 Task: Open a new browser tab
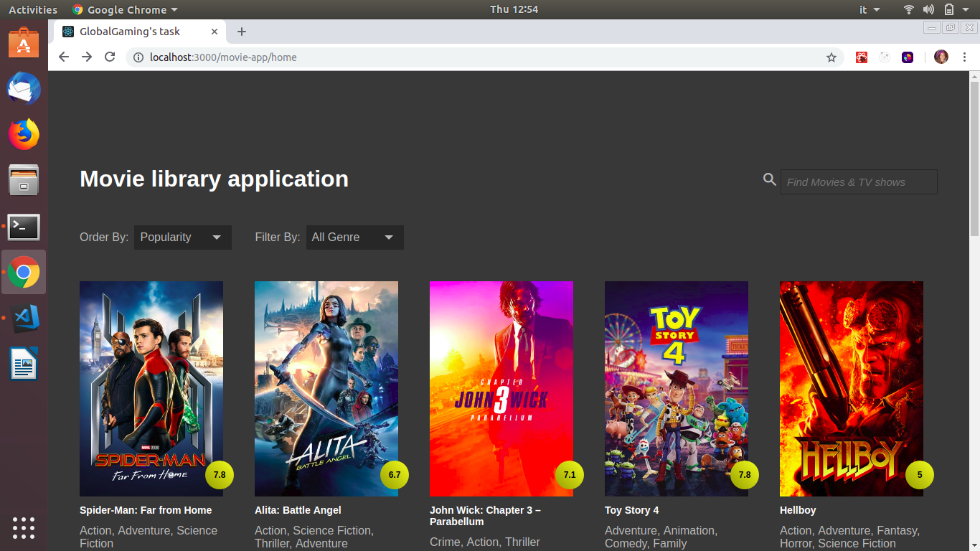click(x=242, y=32)
